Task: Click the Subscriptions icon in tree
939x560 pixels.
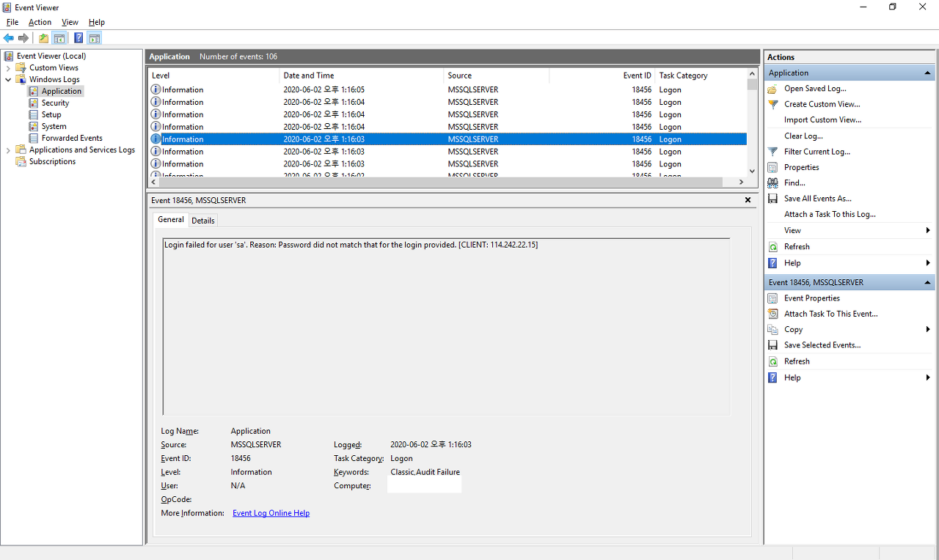Action: point(21,162)
